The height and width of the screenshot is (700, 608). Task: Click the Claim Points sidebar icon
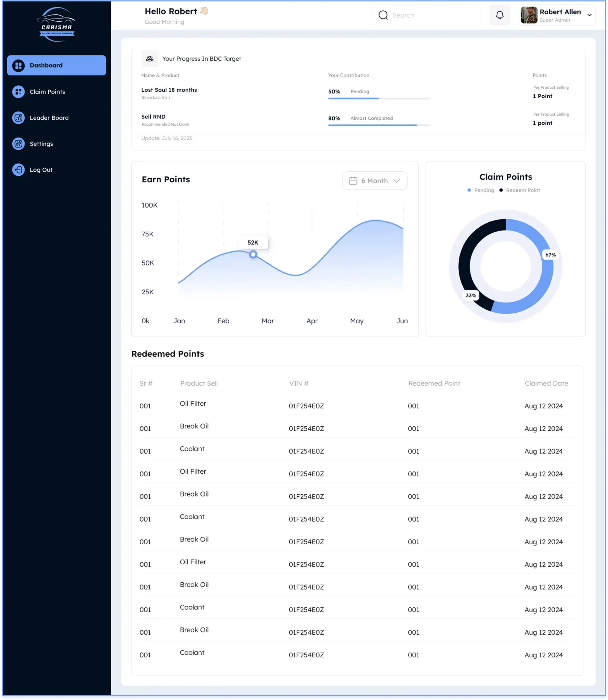coord(18,92)
